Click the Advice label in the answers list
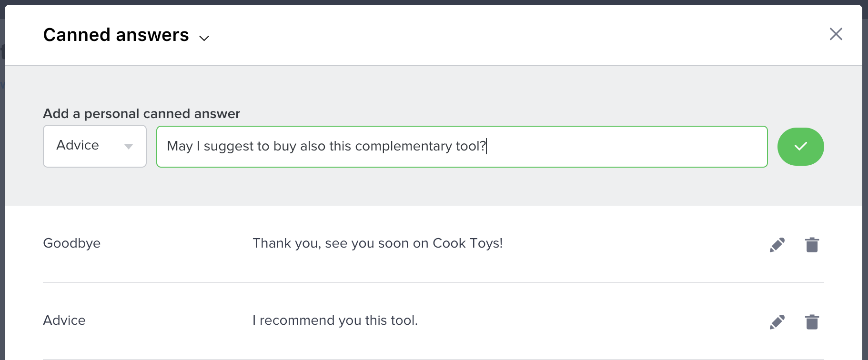This screenshot has width=868, height=360. click(x=64, y=320)
